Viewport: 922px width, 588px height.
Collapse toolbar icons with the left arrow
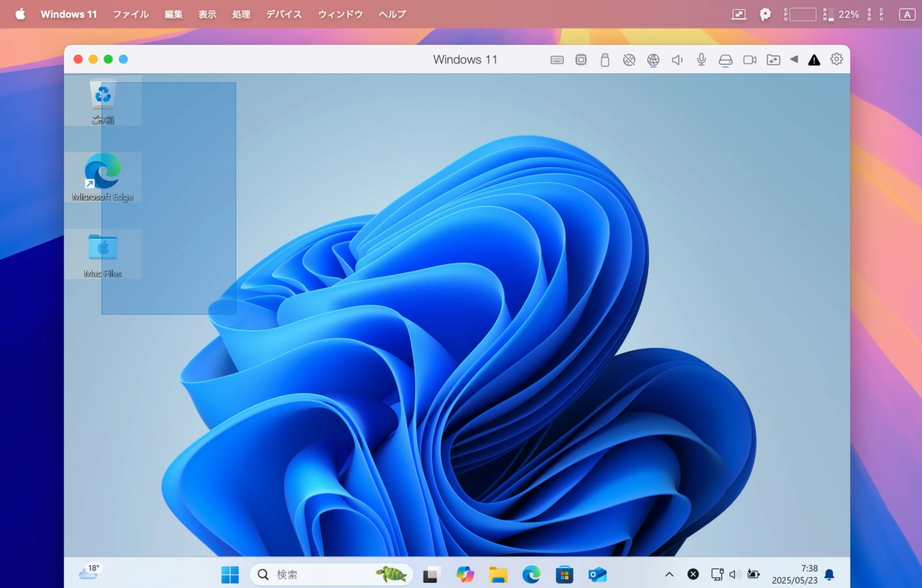pos(794,59)
